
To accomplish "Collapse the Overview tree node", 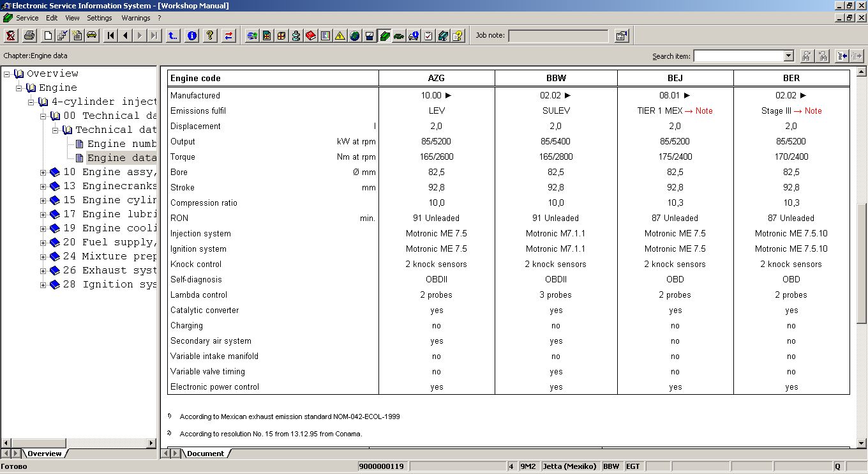I will pos(6,74).
